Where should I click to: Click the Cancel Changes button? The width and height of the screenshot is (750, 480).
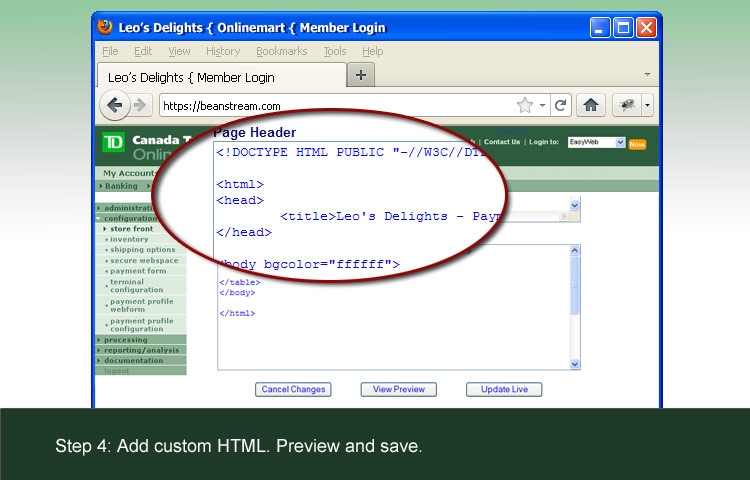pos(293,389)
